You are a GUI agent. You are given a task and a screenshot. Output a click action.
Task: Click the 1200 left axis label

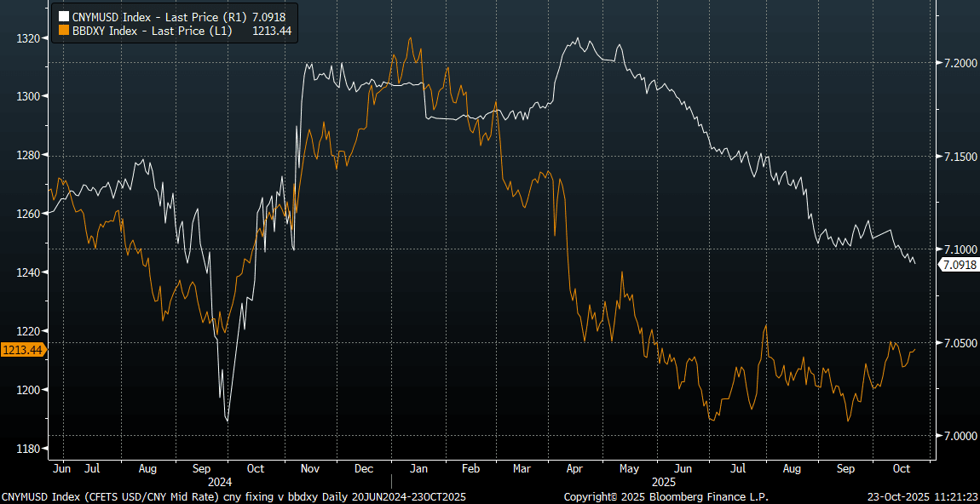[x=29, y=390]
